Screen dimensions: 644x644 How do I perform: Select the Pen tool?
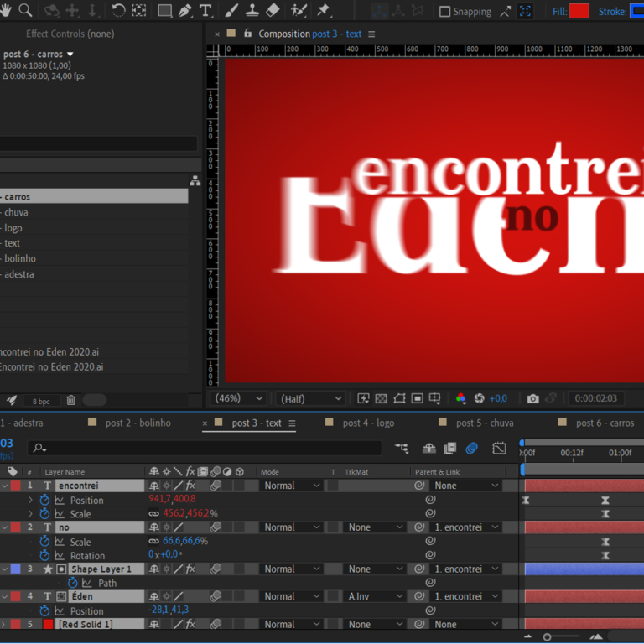(x=185, y=11)
